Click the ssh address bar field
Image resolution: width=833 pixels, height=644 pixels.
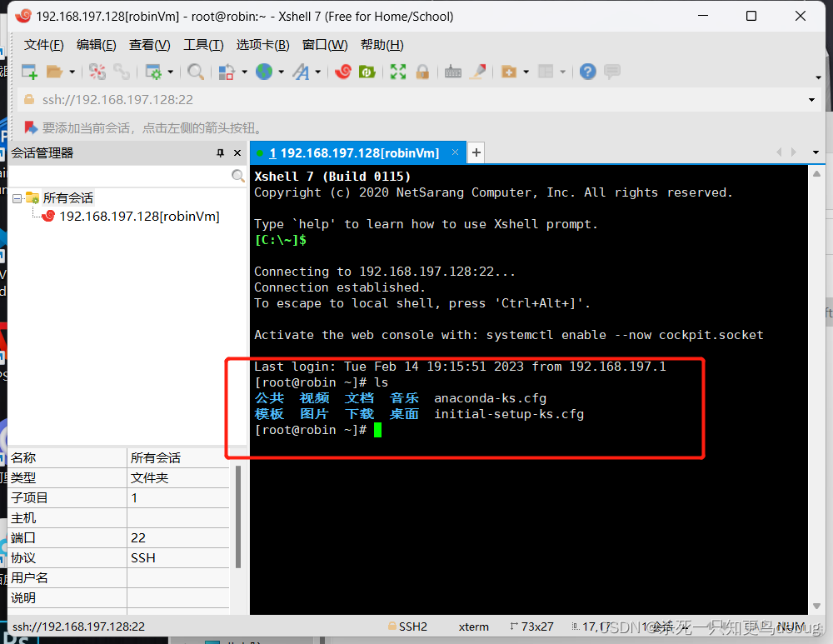click(414, 100)
